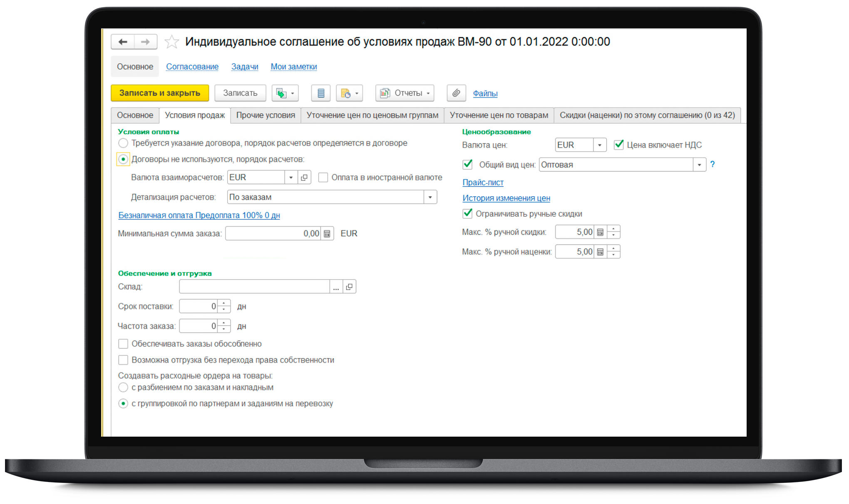Select 'с группировкой по партнерам и заданиям на перевозку'
Viewport: 849px width, 504px height.
click(x=123, y=404)
